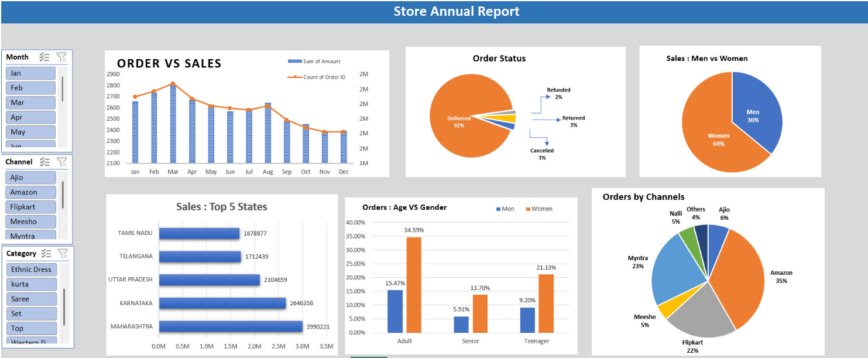Select kurta in the Category slicer
This screenshot has height=358, width=868.
pyautogui.click(x=31, y=284)
